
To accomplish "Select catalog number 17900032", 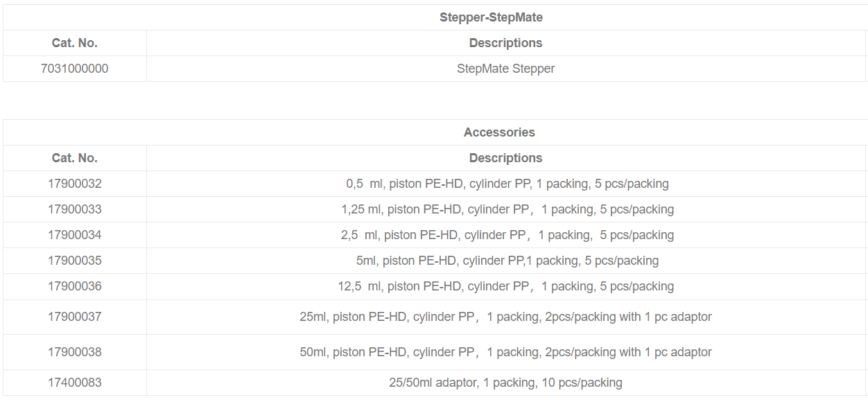I will click(x=75, y=184).
